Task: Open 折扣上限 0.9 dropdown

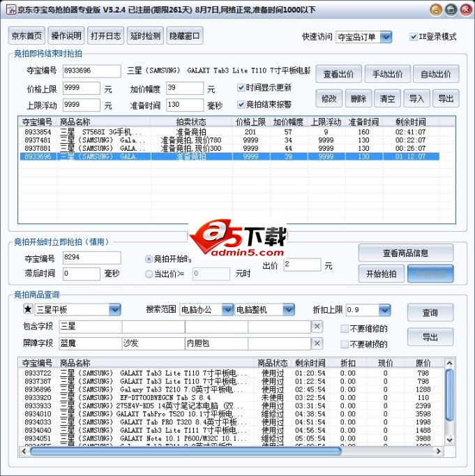Action: pos(384,310)
